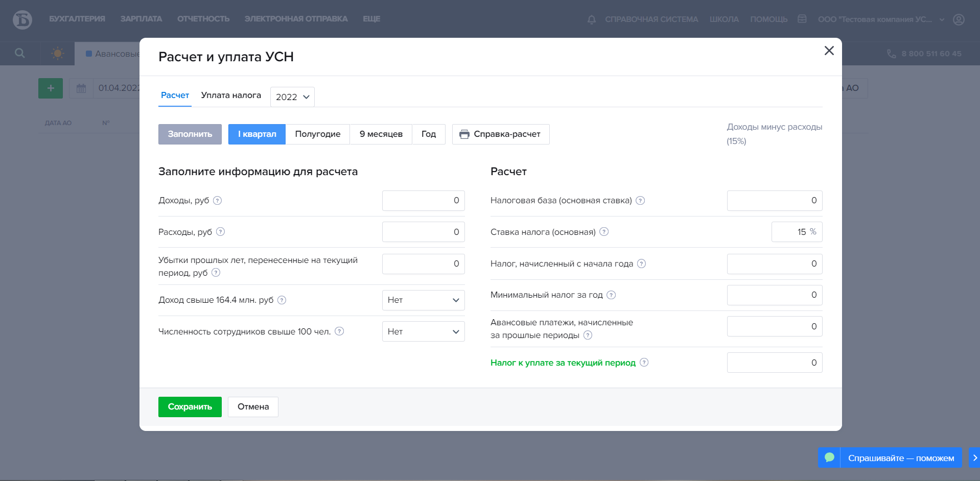Open the ЗАРПЛАТА menu

(x=141, y=19)
